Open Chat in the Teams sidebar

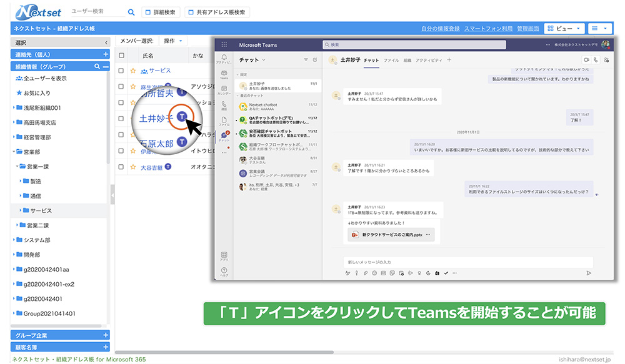[x=224, y=136]
